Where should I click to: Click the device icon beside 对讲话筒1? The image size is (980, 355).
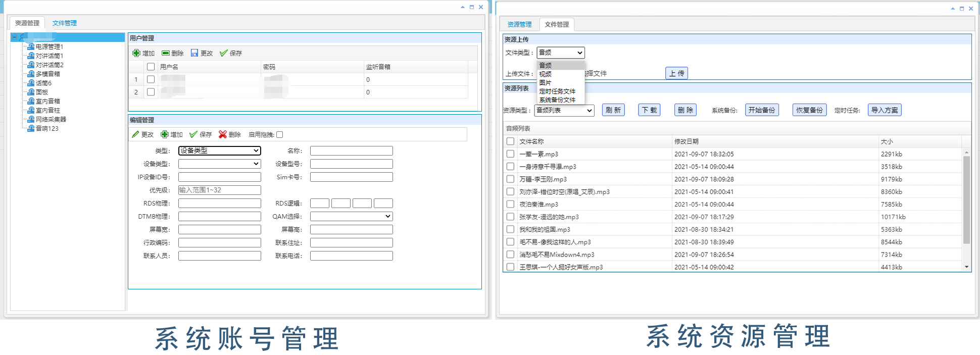click(31, 56)
